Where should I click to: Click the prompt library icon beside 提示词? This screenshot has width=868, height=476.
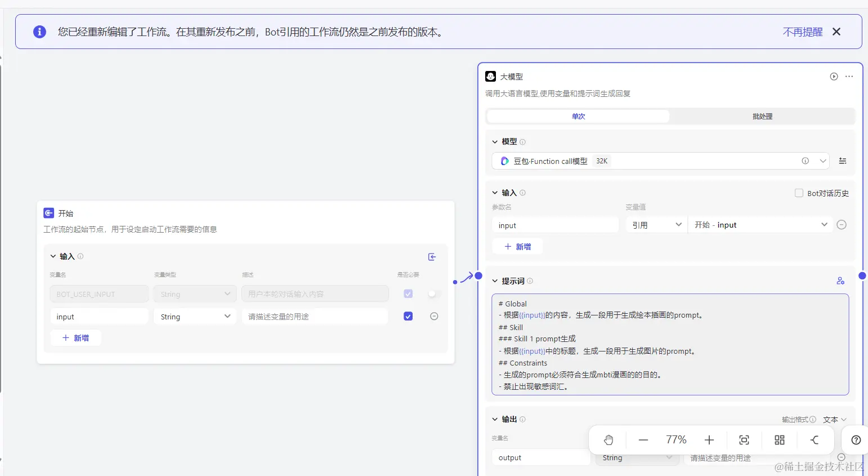coord(840,281)
